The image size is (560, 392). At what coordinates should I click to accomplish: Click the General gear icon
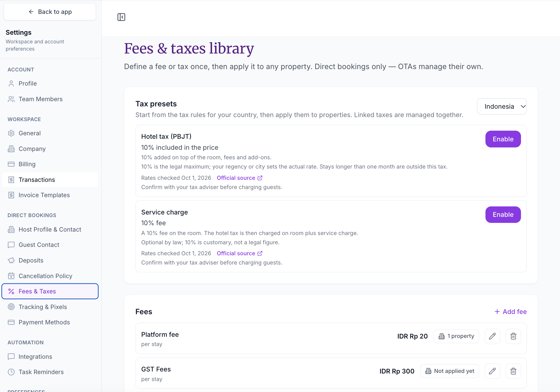tap(11, 133)
